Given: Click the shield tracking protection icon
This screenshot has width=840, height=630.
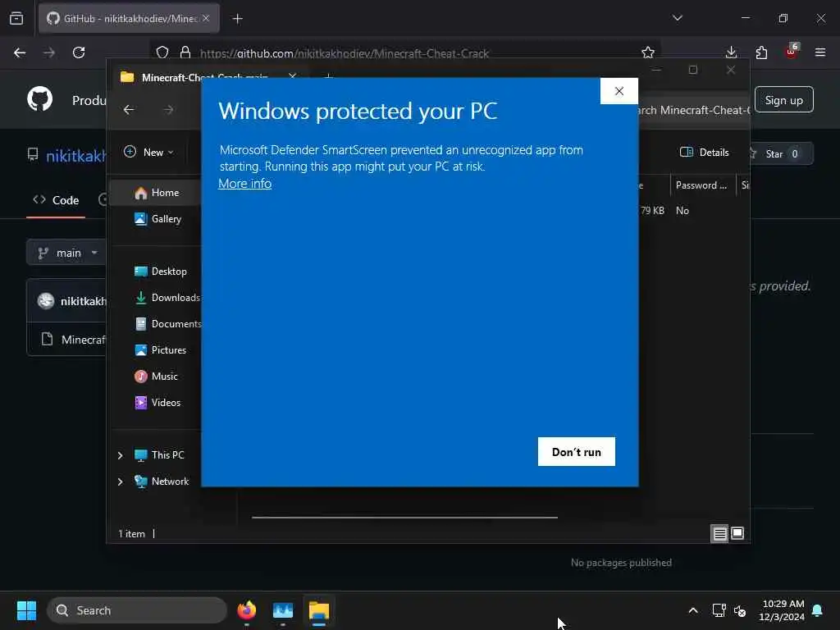Looking at the screenshot, I should pos(162,52).
